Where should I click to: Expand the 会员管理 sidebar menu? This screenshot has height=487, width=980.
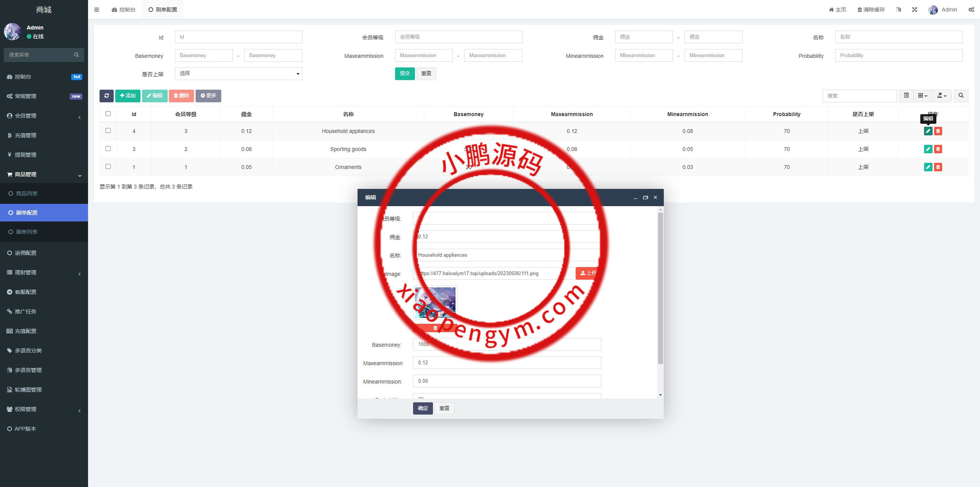pyautogui.click(x=44, y=116)
